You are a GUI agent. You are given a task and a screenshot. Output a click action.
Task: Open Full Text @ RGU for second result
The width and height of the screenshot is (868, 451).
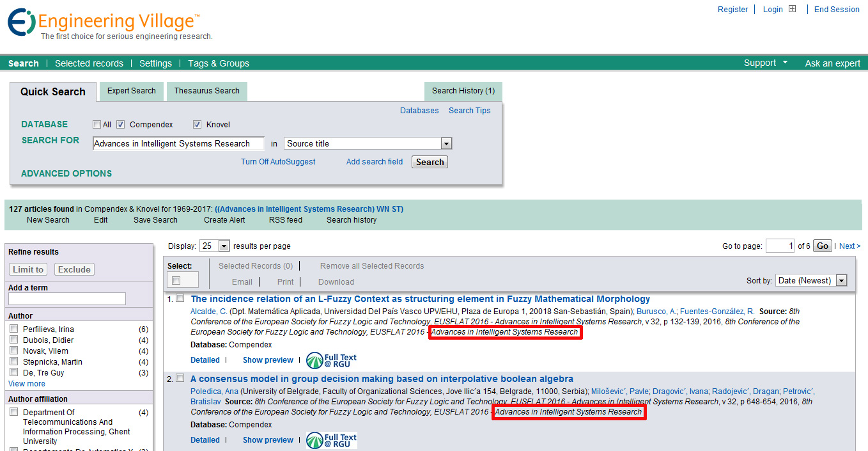coord(331,441)
